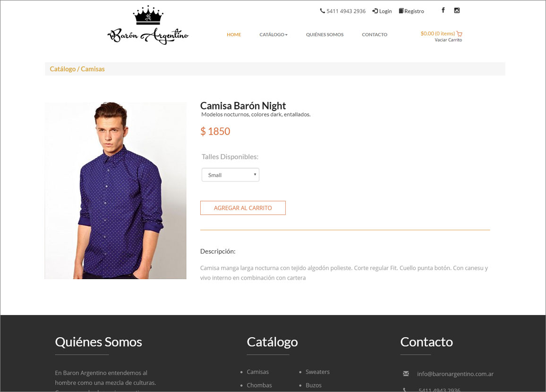Click the envelope icon in Contacto footer

(x=406, y=374)
